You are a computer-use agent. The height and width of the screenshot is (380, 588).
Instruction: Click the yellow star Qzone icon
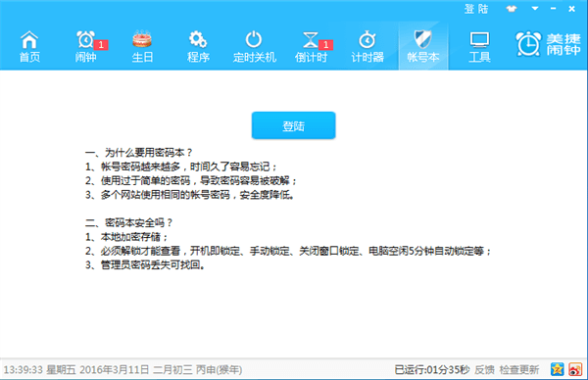pyautogui.click(x=558, y=369)
